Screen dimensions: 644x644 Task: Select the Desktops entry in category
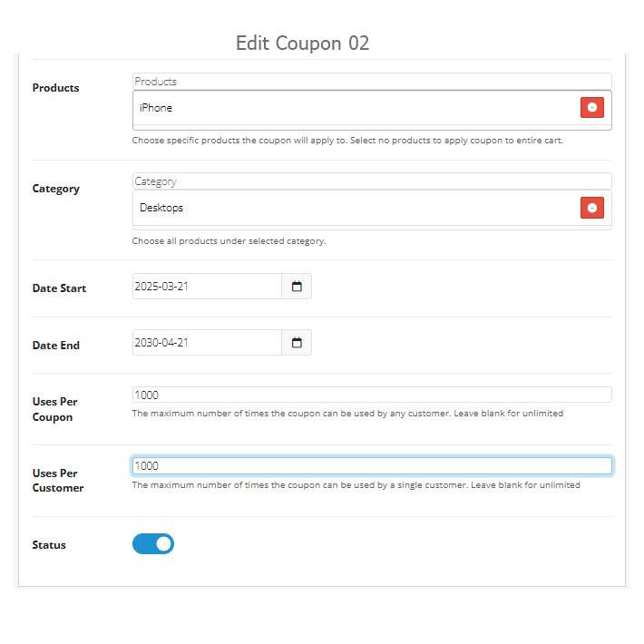161,208
